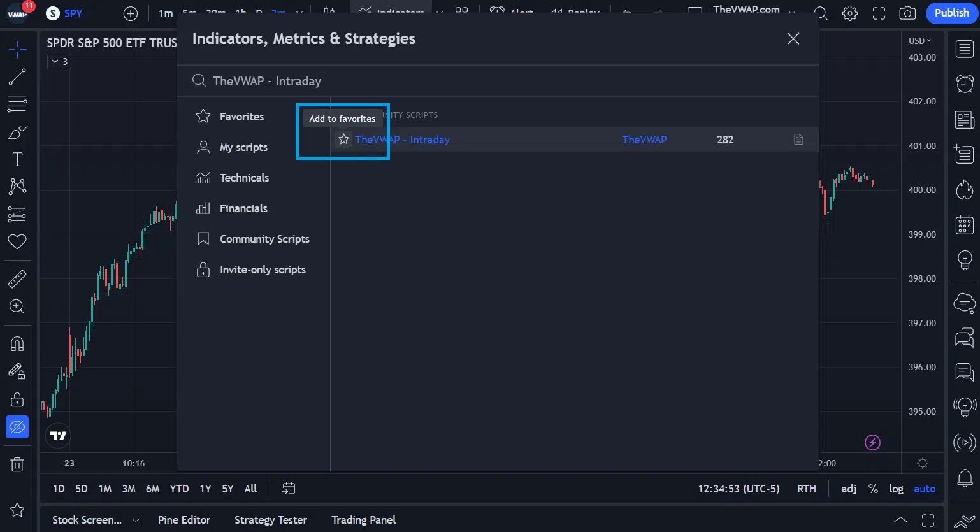980x532 pixels.
Task: Select 1D date range
Action: click(59, 489)
